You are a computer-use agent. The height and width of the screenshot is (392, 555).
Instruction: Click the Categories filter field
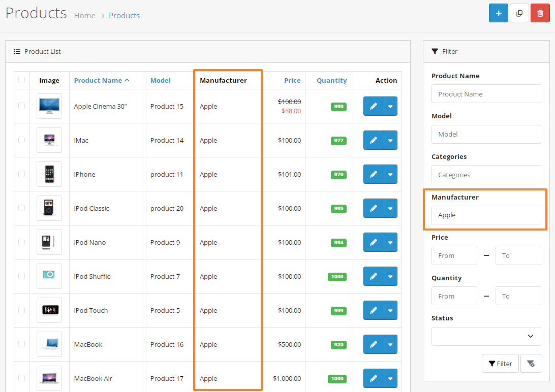486,175
